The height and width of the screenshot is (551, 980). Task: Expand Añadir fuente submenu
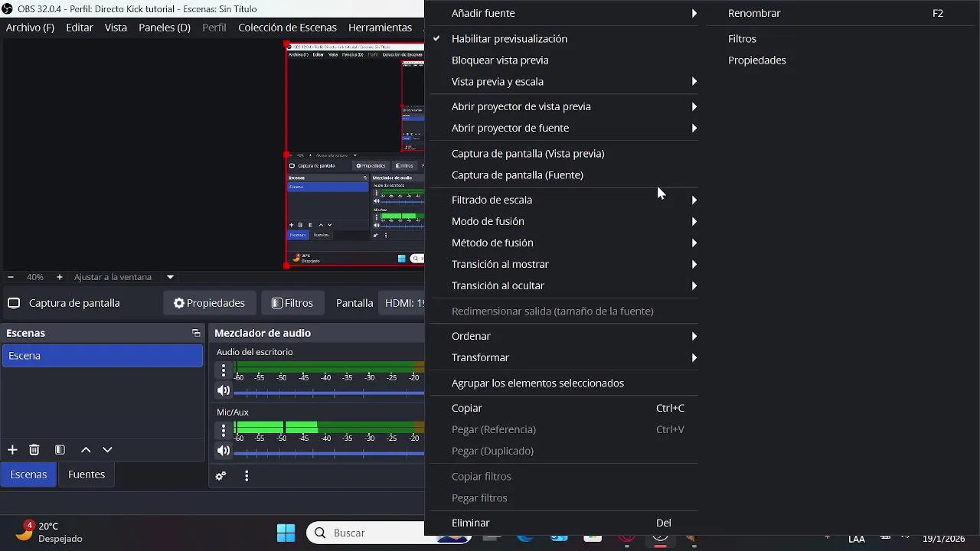pos(563,13)
